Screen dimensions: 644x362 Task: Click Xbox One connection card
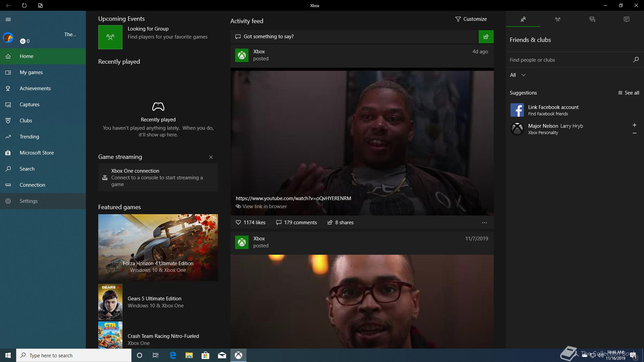tap(158, 177)
